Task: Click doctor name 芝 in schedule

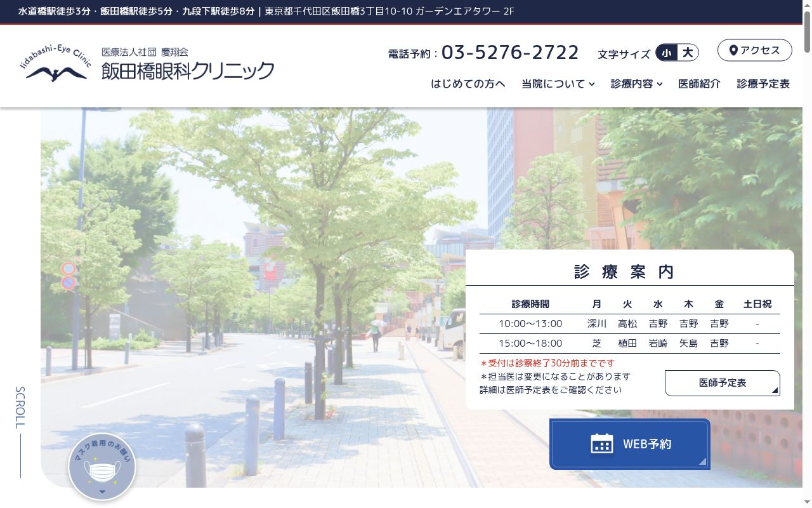Action: [x=597, y=344]
